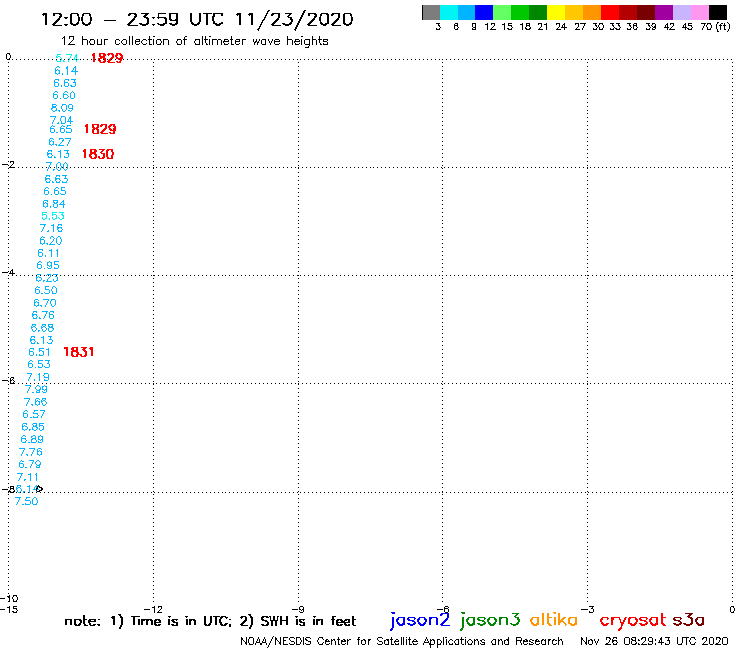740x650 pixels.
Task: Click the NOAA/NESDIS Center credit line
Action: (x=402, y=641)
